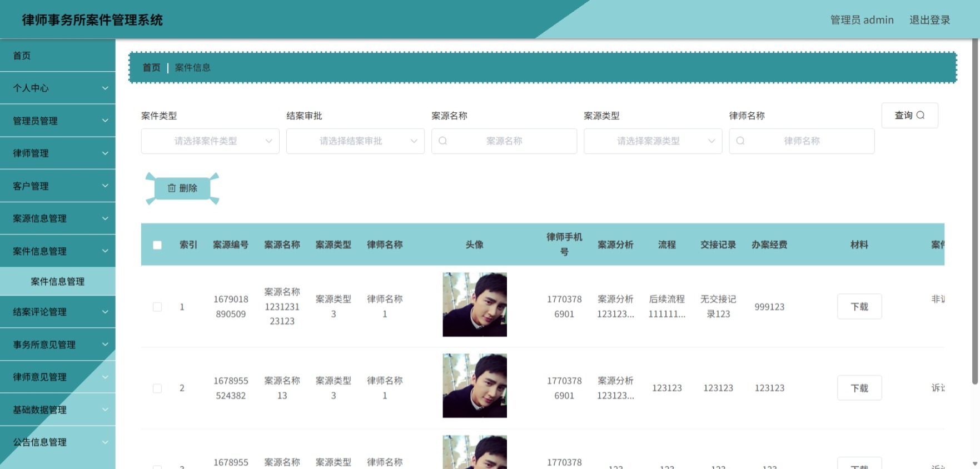Expand the 管理员管理 sidebar menu
This screenshot has height=469, width=980.
point(58,121)
